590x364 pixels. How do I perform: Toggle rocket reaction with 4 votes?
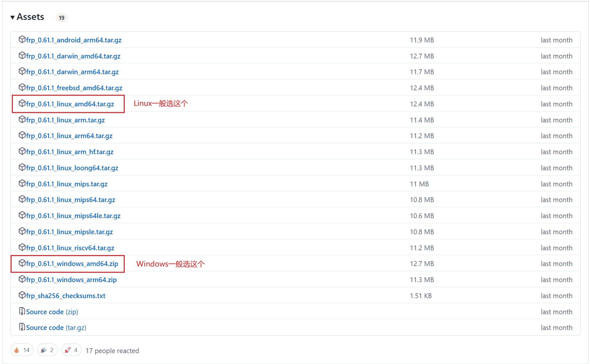(71, 350)
